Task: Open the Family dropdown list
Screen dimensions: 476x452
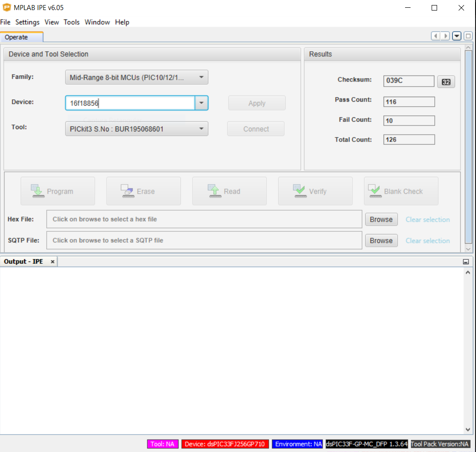Action: coord(136,77)
